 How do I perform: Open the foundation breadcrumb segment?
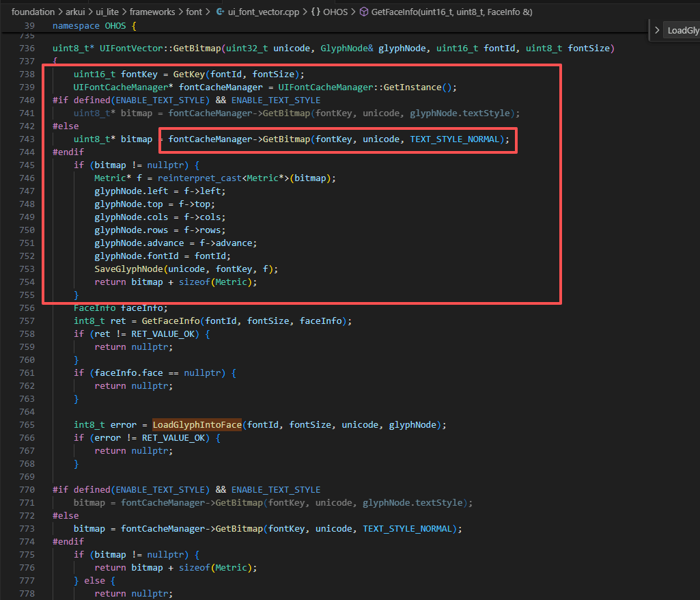(33, 12)
